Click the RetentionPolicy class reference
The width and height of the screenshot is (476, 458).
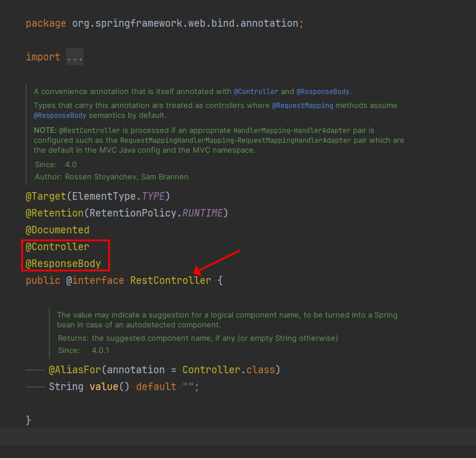tap(133, 213)
